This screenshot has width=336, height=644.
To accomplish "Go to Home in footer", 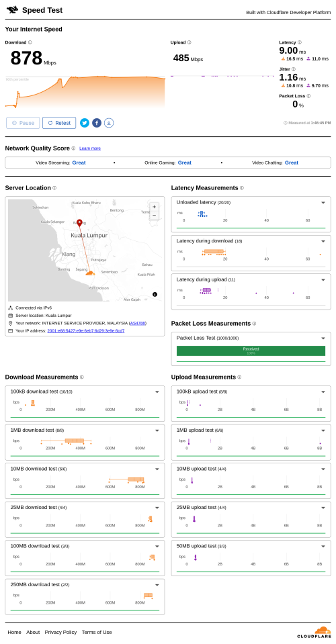I will pos(14,632).
